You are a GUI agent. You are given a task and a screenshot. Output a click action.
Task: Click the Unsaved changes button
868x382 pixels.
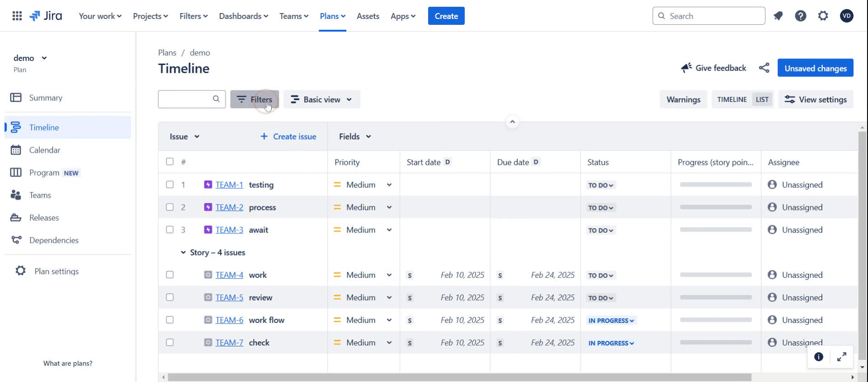[816, 68]
